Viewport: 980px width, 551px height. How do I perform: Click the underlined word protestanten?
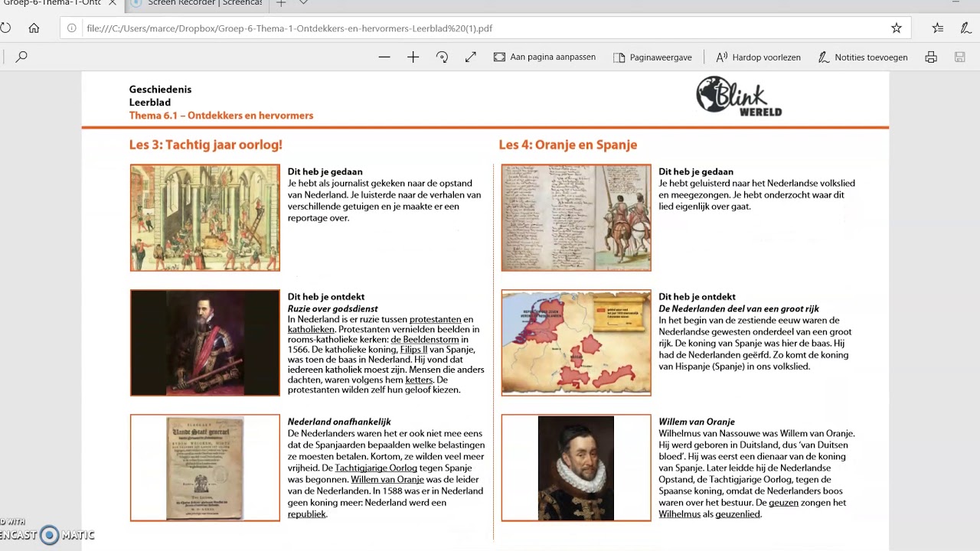pos(435,320)
